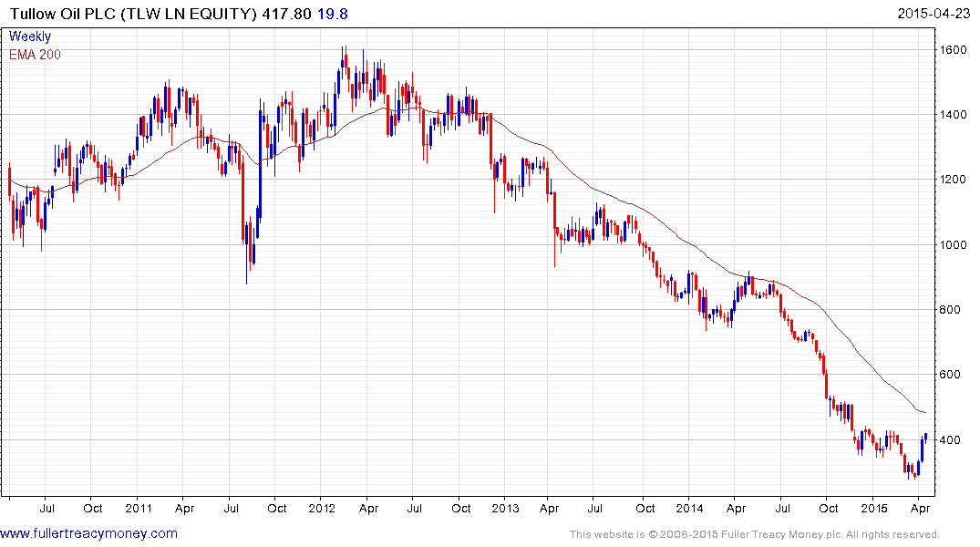This screenshot has width=980, height=547.
Task: Click the 2014 year axis label
Action: click(689, 508)
